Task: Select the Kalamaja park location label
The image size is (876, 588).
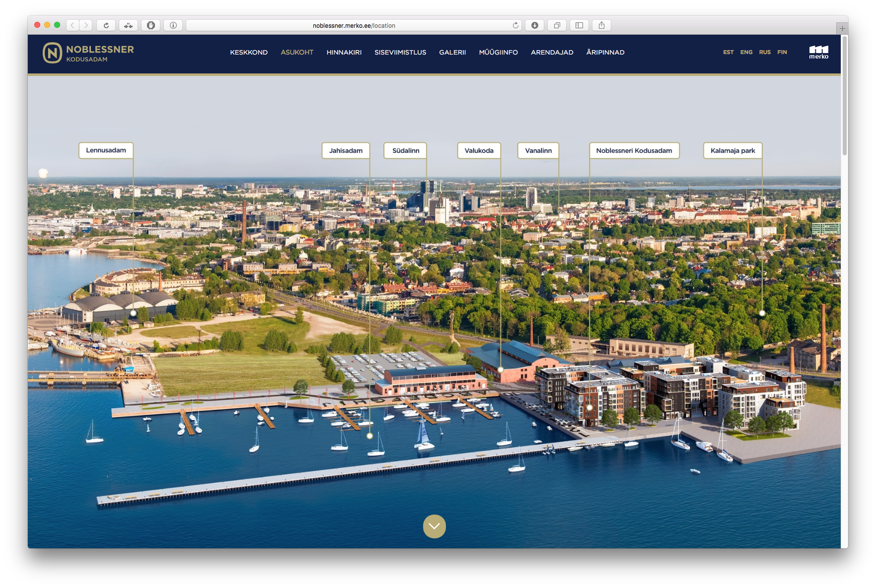Action: pyautogui.click(x=732, y=151)
